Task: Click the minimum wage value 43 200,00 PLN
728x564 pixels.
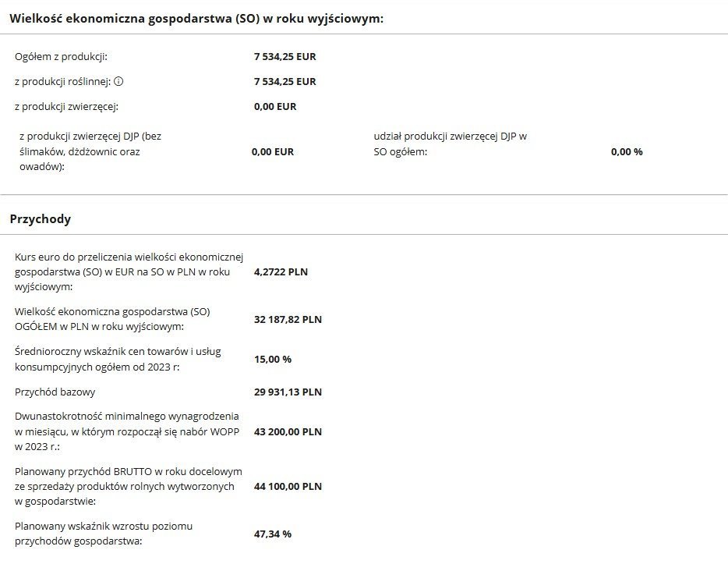Action: pyautogui.click(x=288, y=431)
